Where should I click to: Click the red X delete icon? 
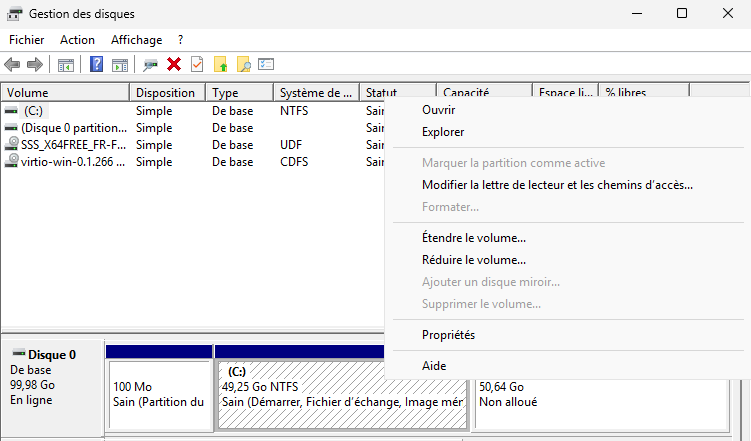[174, 64]
